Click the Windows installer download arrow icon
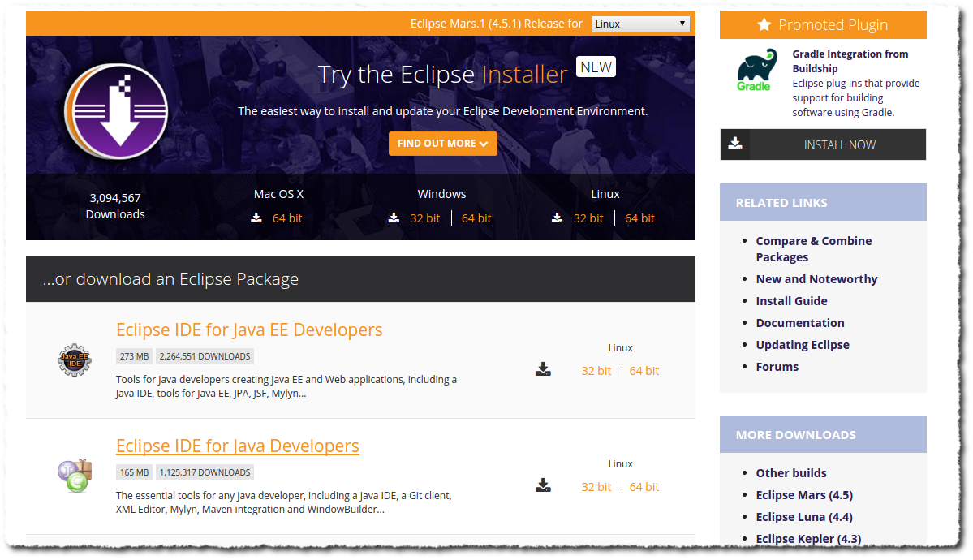Screen dimensions: 973x560 coord(394,218)
